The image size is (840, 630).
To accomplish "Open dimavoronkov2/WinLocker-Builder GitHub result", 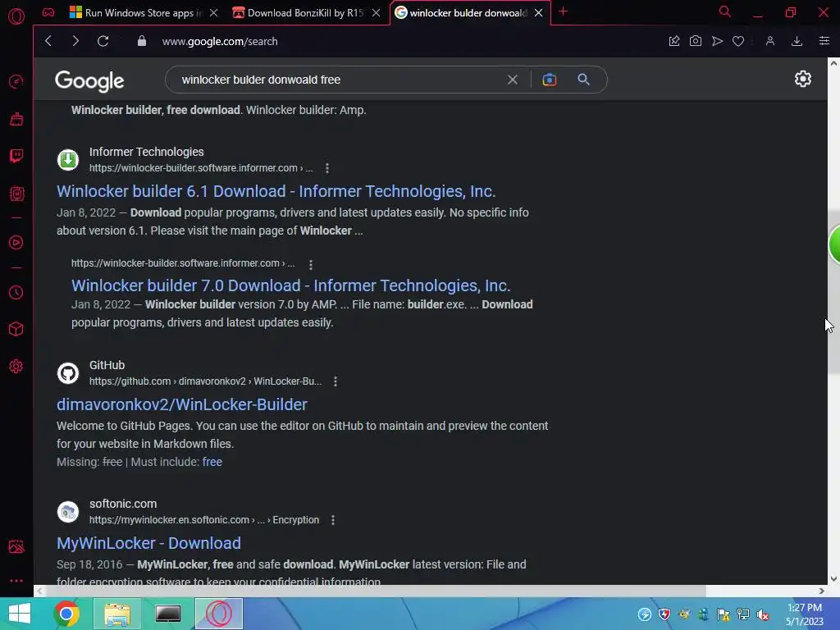I will pyautogui.click(x=182, y=404).
